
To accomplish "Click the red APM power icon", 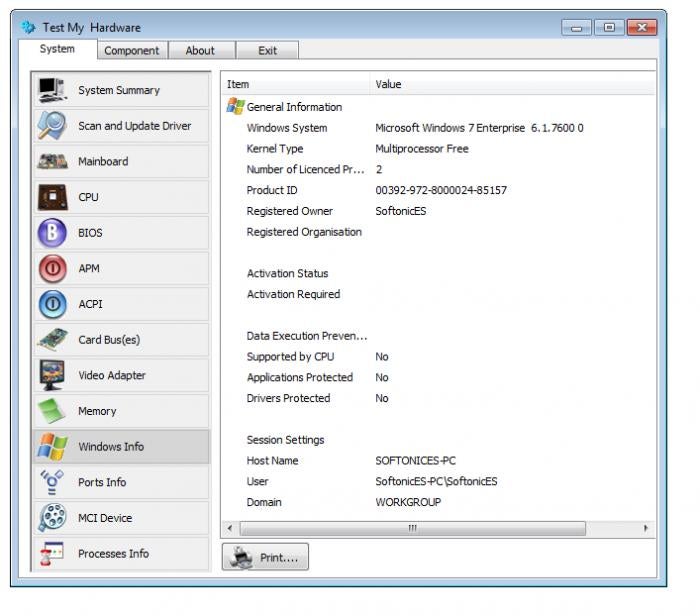I will (52, 269).
